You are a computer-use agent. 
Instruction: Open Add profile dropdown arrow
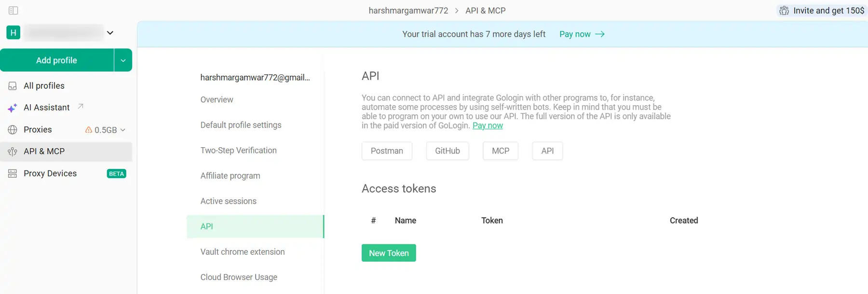123,60
